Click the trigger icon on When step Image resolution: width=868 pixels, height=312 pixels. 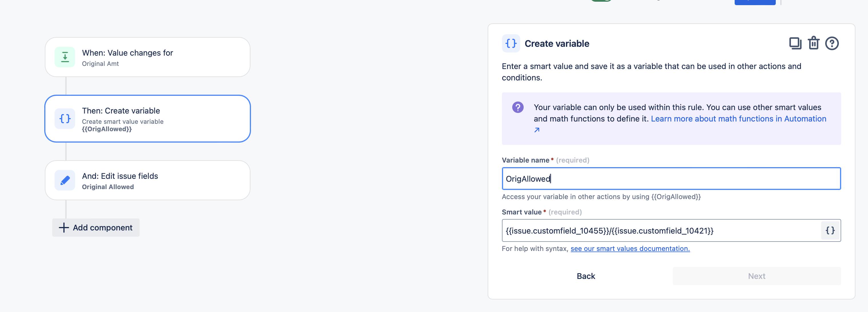pyautogui.click(x=65, y=57)
